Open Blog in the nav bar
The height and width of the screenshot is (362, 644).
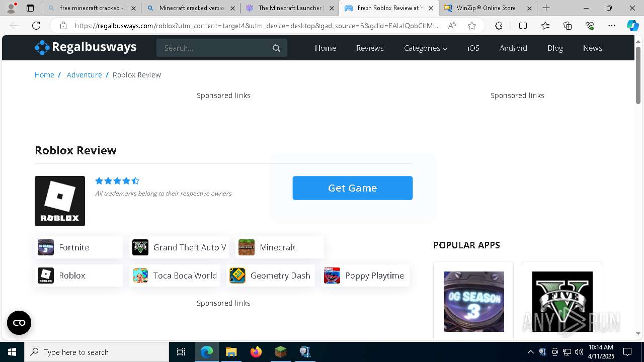[x=555, y=48]
